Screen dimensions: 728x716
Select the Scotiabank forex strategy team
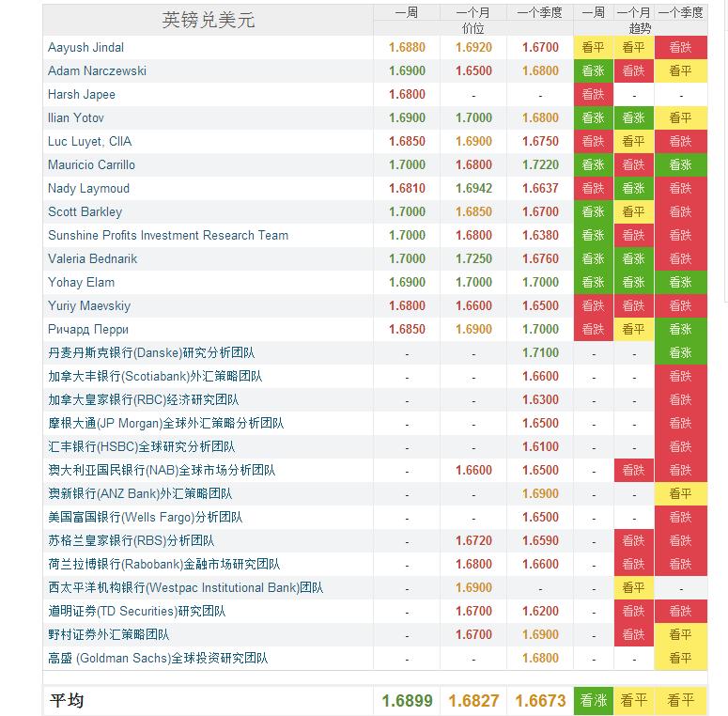pos(155,376)
